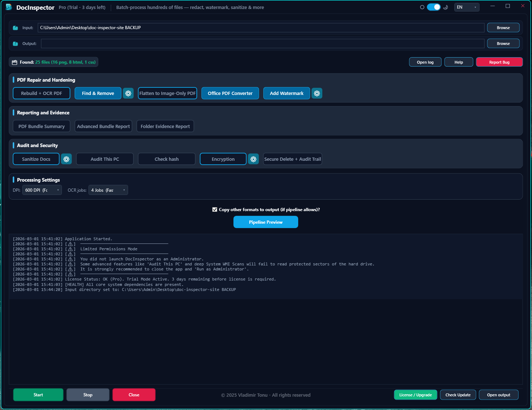Open the log file
Screen dimensions: 532x410
click(x=425, y=62)
